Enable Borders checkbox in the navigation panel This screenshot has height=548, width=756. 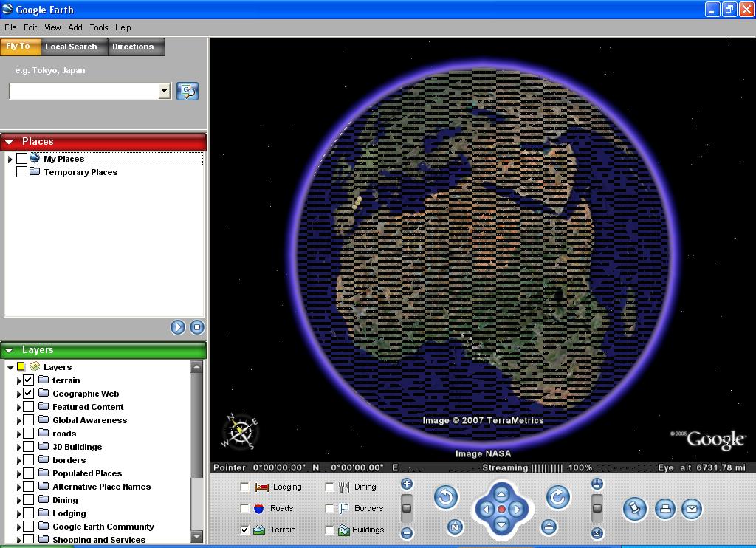click(x=329, y=508)
